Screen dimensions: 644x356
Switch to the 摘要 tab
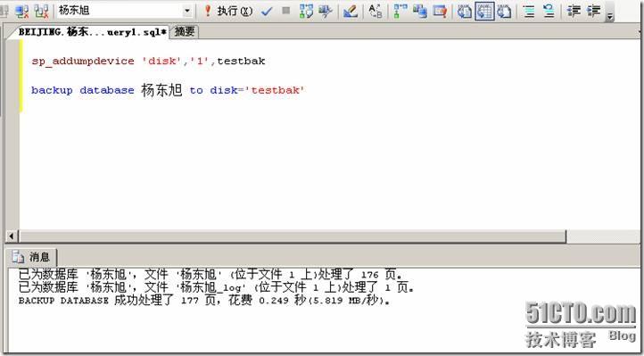(185, 31)
